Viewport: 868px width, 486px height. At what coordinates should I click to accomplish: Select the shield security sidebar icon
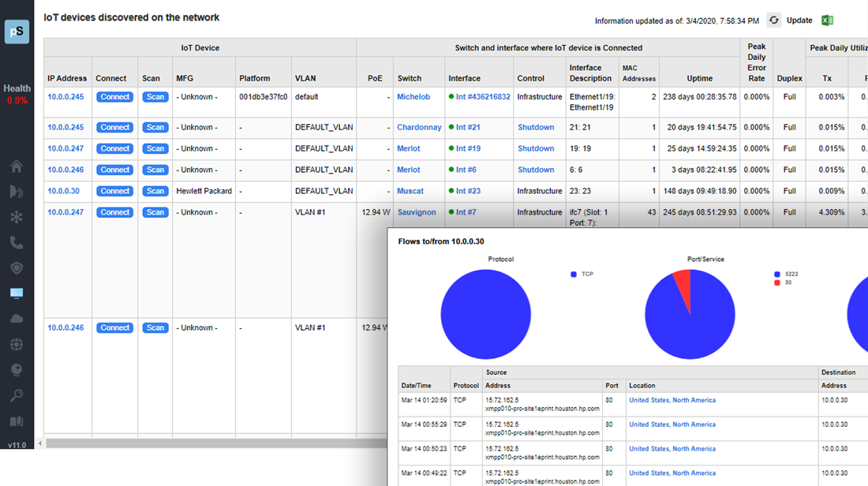point(17,268)
